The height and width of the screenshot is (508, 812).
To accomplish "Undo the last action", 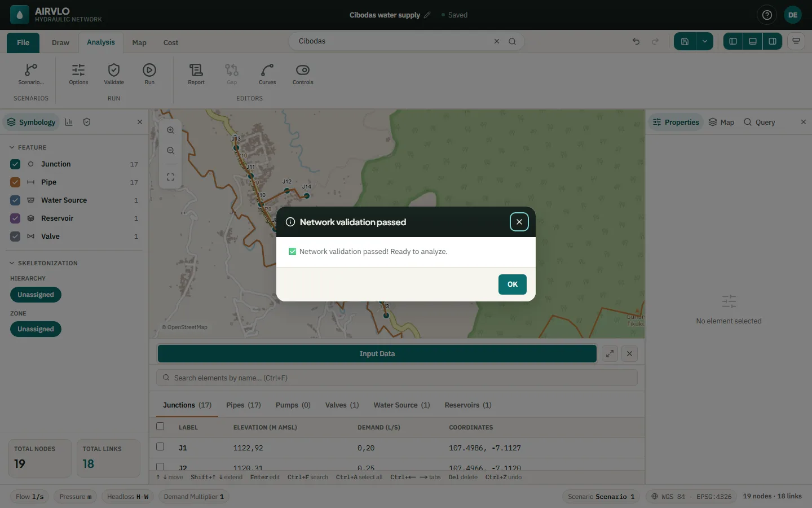I will pyautogui.click(x=636, y=41).
